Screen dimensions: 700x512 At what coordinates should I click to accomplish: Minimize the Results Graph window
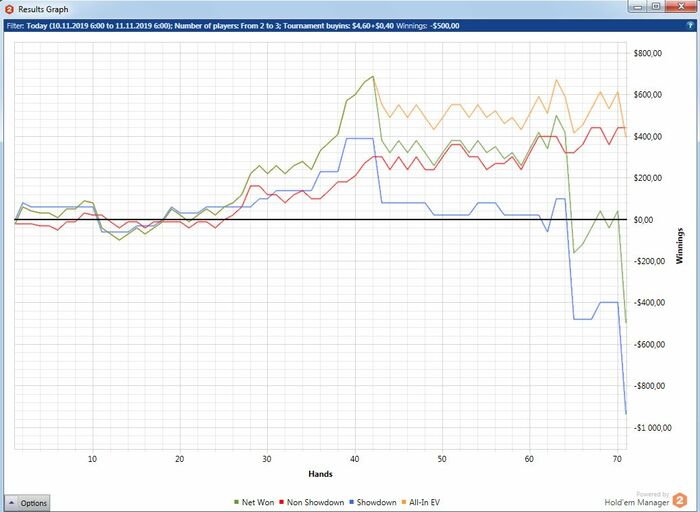[638, 7]
